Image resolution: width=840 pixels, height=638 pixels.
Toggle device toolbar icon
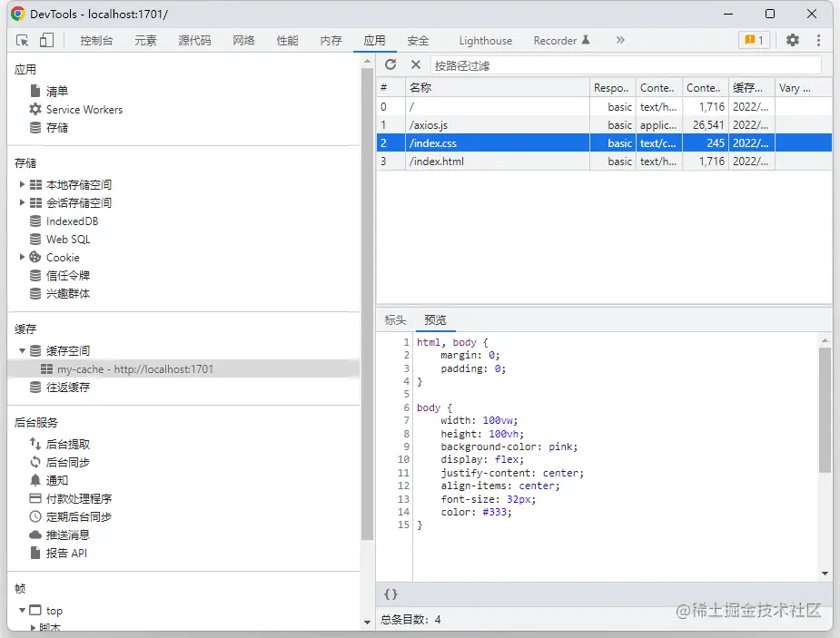pos(46,40)
